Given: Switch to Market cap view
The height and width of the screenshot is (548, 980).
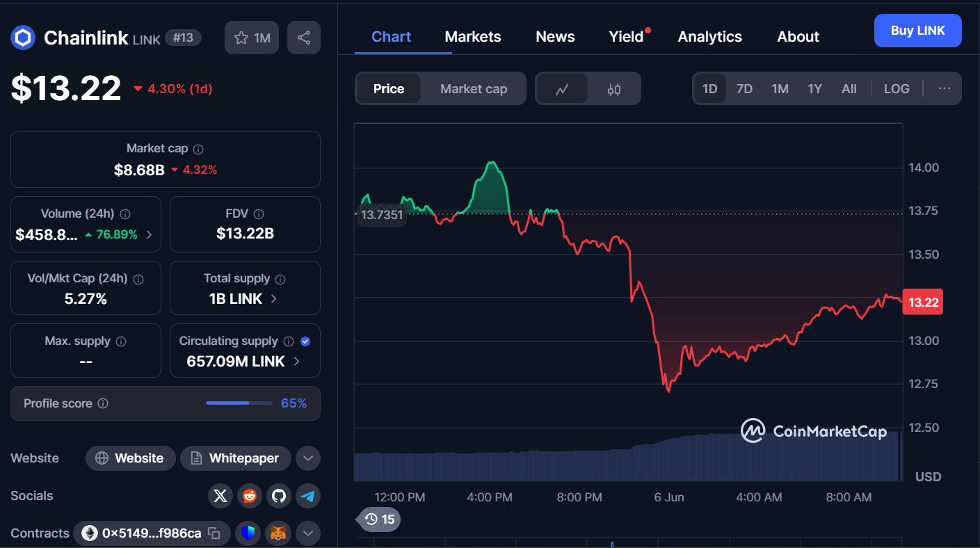Looking at the screenshot, I should (474, 88).
